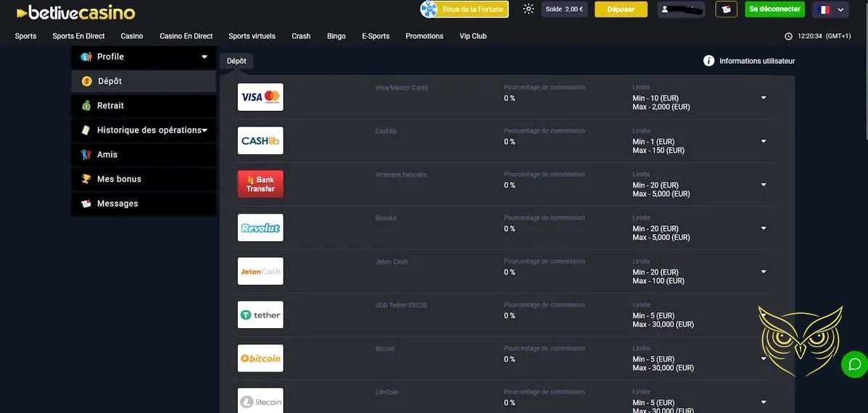Select the Visa Mastercard logo

click(260, 97)
